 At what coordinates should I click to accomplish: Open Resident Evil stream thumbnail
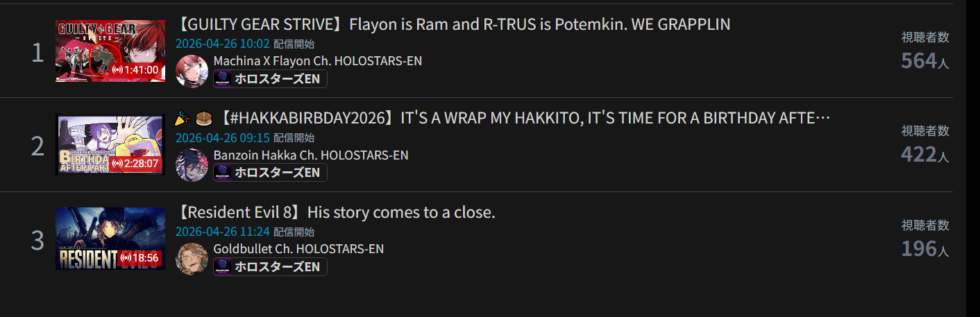[110, 239]
